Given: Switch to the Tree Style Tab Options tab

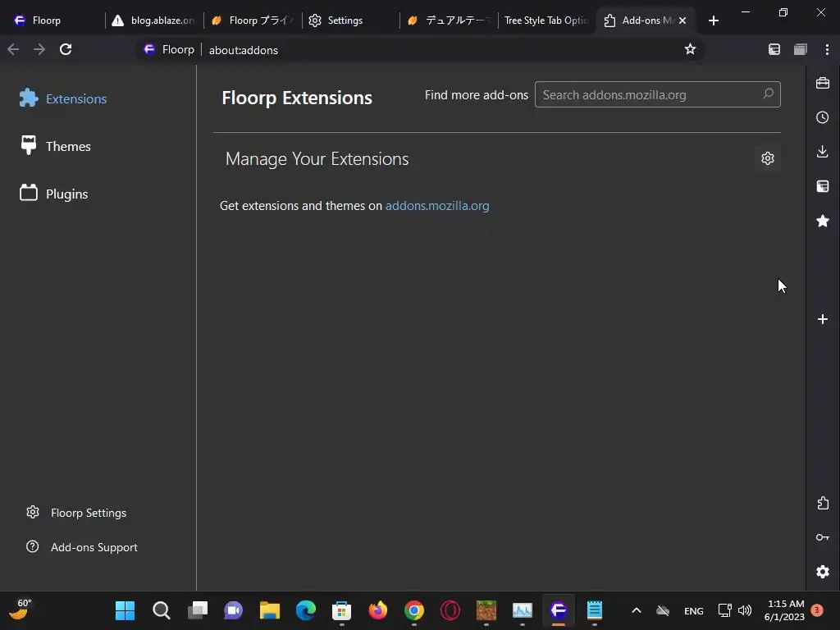Looking at the screenshot, I should [x=546, y=21].
